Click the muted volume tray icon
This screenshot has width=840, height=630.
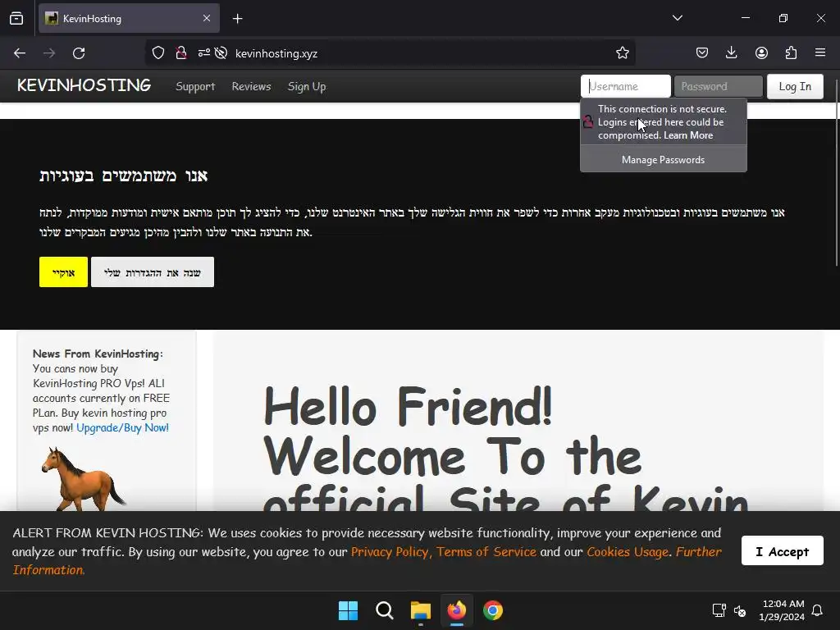[740, 610]
